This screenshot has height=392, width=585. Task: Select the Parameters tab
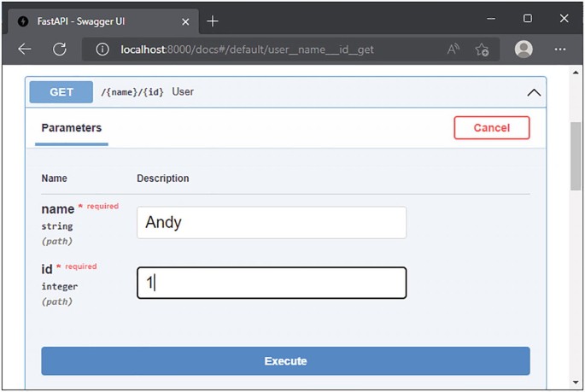(x=72, y=128)
